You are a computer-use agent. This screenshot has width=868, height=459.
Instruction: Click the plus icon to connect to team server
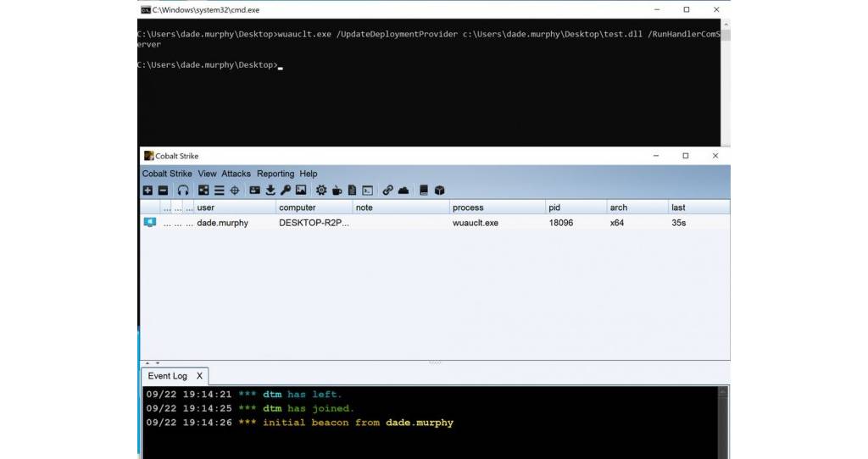coord(147,191)
